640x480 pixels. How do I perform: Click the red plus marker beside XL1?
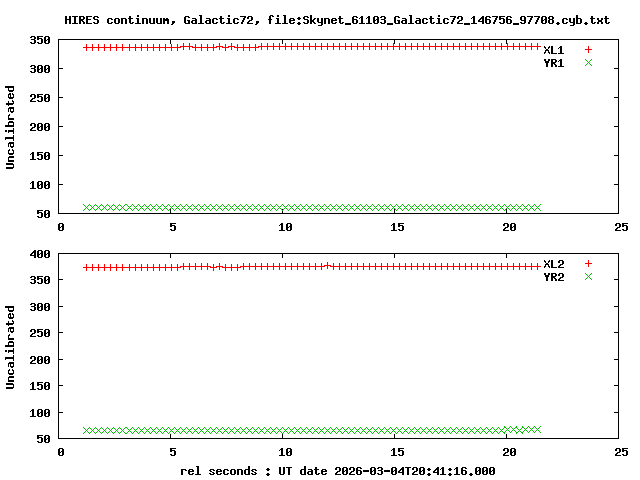(x=588, y=50)
